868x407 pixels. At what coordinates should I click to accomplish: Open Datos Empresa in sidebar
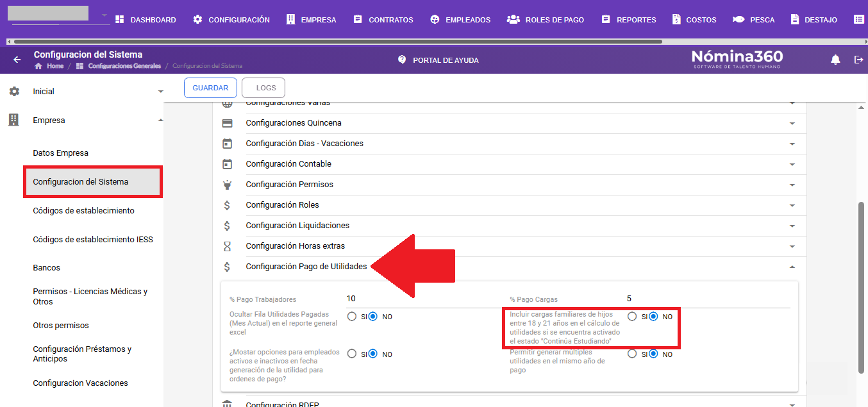coord(61,153)
